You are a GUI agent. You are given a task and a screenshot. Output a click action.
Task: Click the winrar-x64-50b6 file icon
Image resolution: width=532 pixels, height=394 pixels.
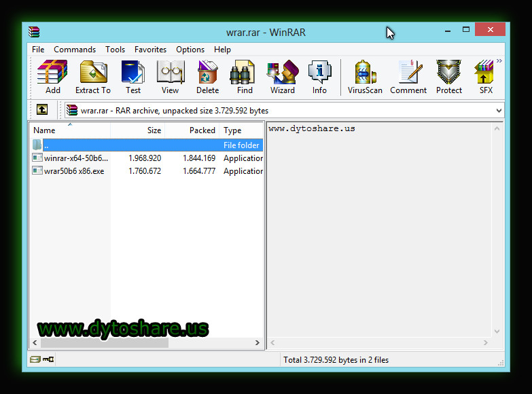pyautogui.click(x=37, y=158)
